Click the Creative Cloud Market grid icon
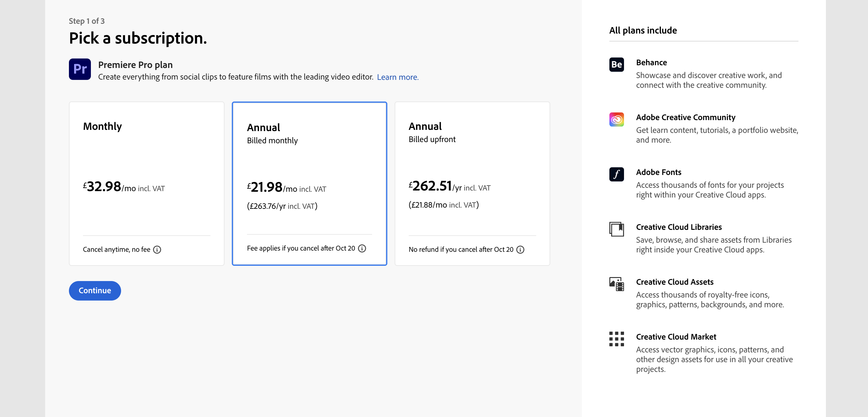This screenshot has width=868, height=417. 616,339
